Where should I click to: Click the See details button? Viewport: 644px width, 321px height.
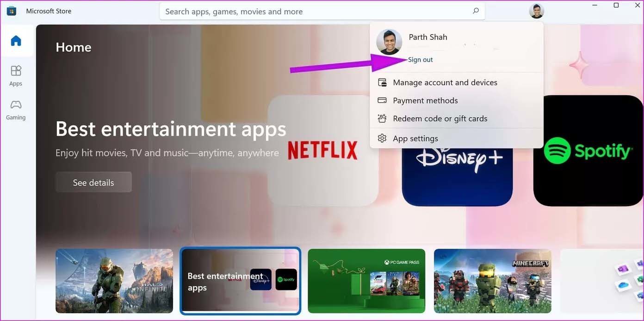tap(93, 183)
